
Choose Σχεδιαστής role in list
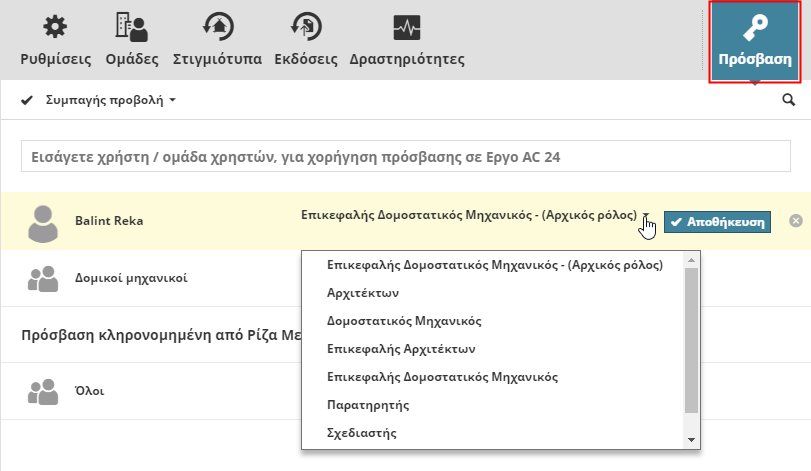(362, 433)
